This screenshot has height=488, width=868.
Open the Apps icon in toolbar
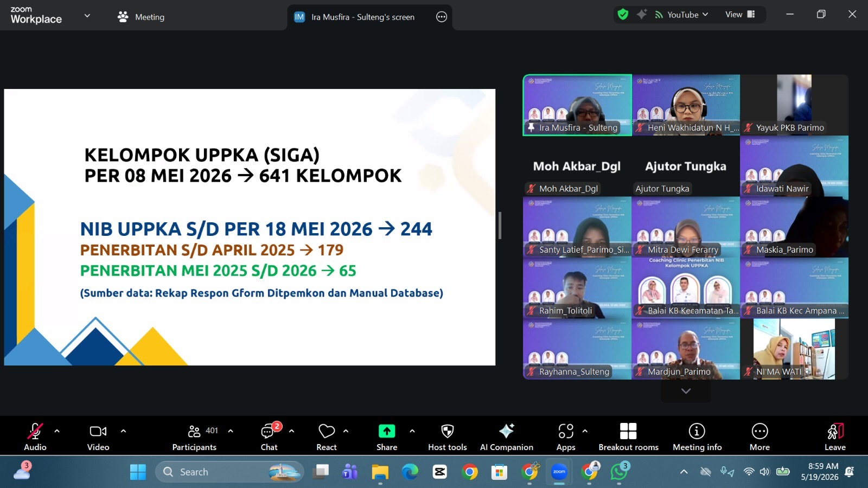(566, 431)
